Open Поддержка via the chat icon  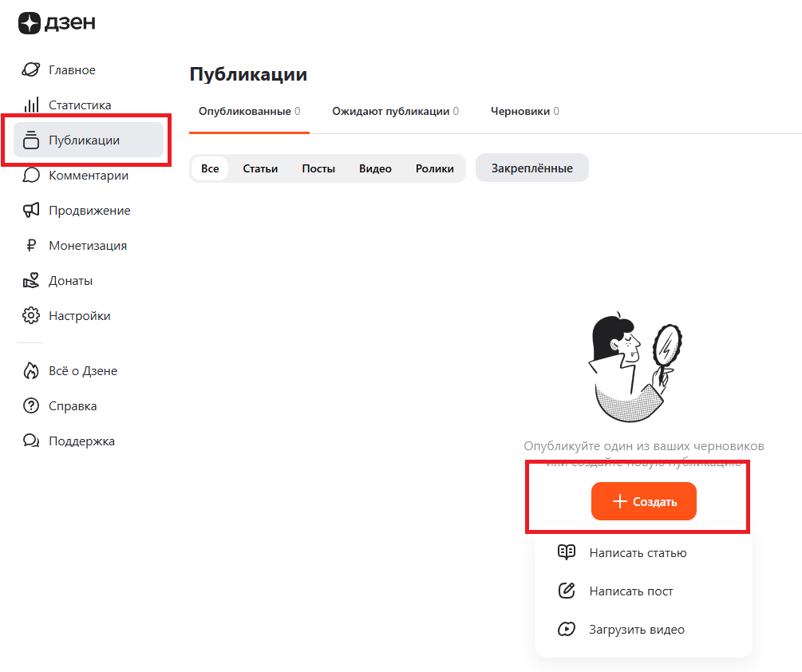coord(30,441)
